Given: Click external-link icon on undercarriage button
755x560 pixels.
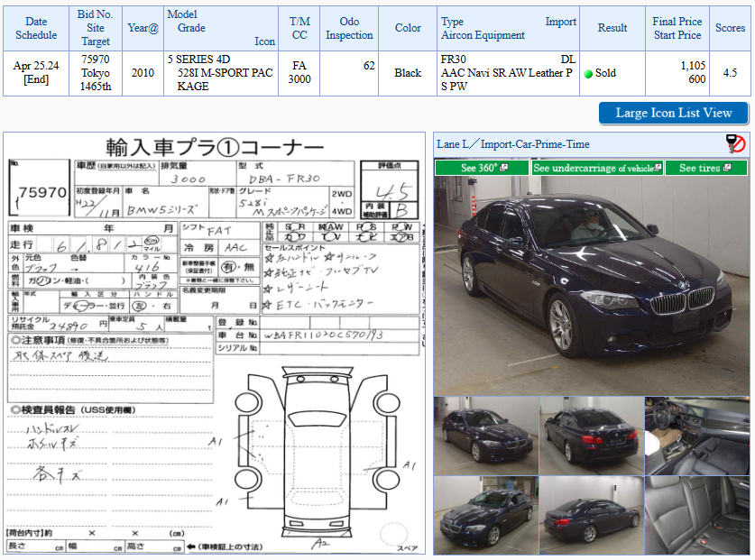Looking at the screenshot, I should pyautogui.click(x=658, y=168).
